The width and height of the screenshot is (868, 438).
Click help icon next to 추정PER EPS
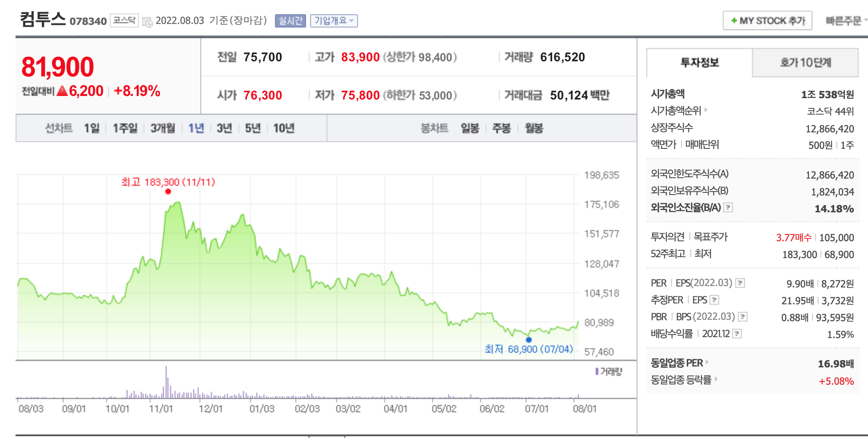(714, 300)
